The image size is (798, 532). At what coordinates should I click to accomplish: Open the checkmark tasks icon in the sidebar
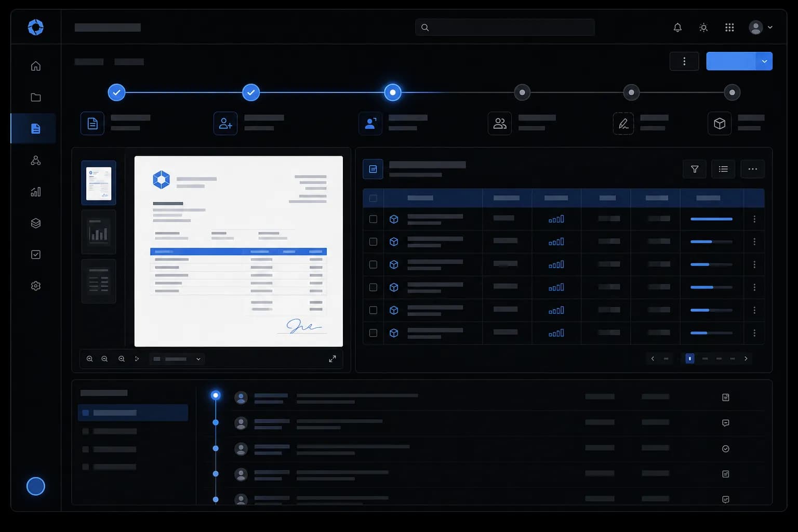36,255
